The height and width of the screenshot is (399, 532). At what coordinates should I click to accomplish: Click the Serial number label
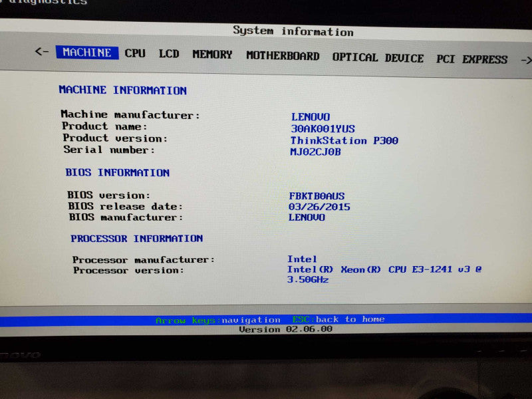coord(109,150)
